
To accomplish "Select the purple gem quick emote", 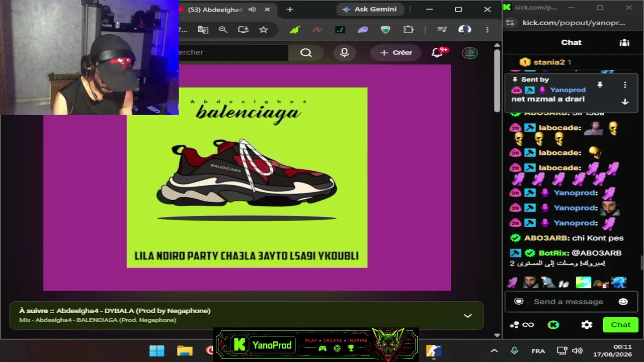I will pos(512,283).
